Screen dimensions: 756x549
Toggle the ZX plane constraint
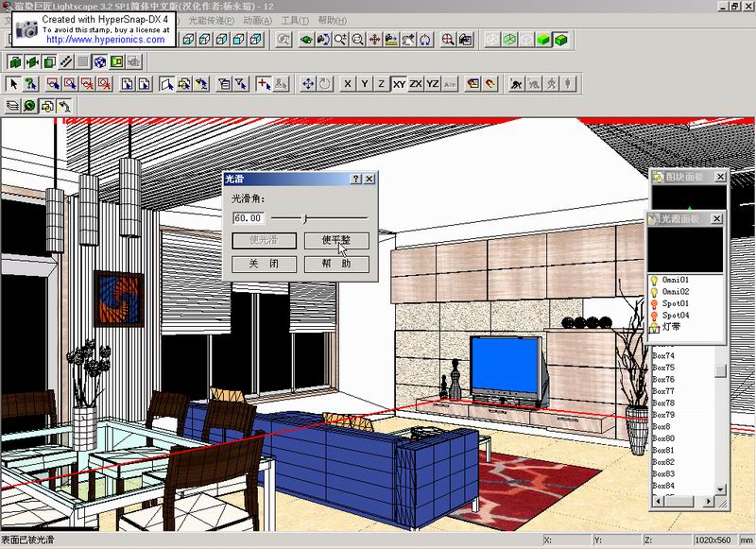click(416, 84)
